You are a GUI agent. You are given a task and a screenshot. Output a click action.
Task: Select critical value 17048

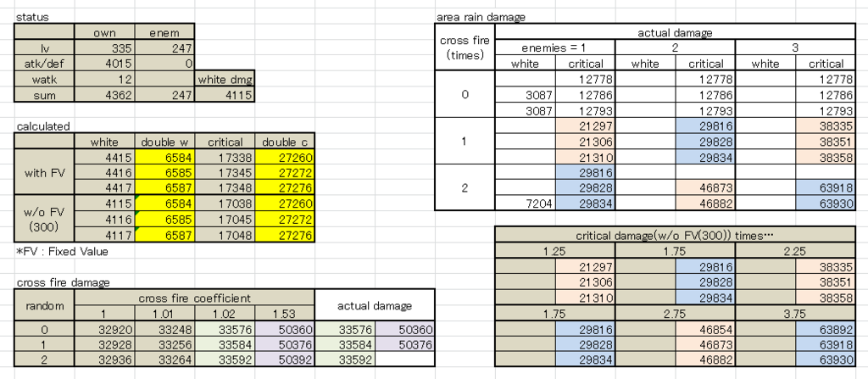tap(224, 235)
